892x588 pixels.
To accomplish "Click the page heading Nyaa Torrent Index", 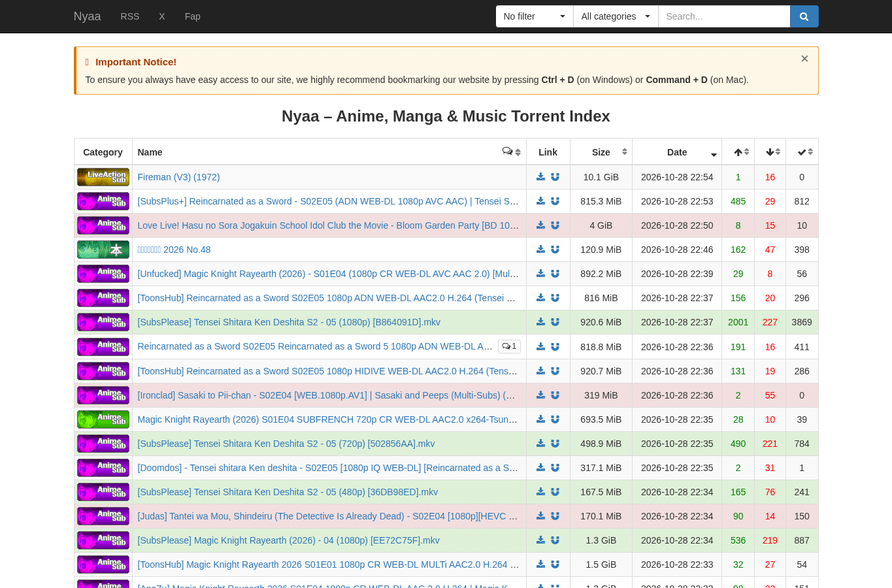I will pos(446,116).
